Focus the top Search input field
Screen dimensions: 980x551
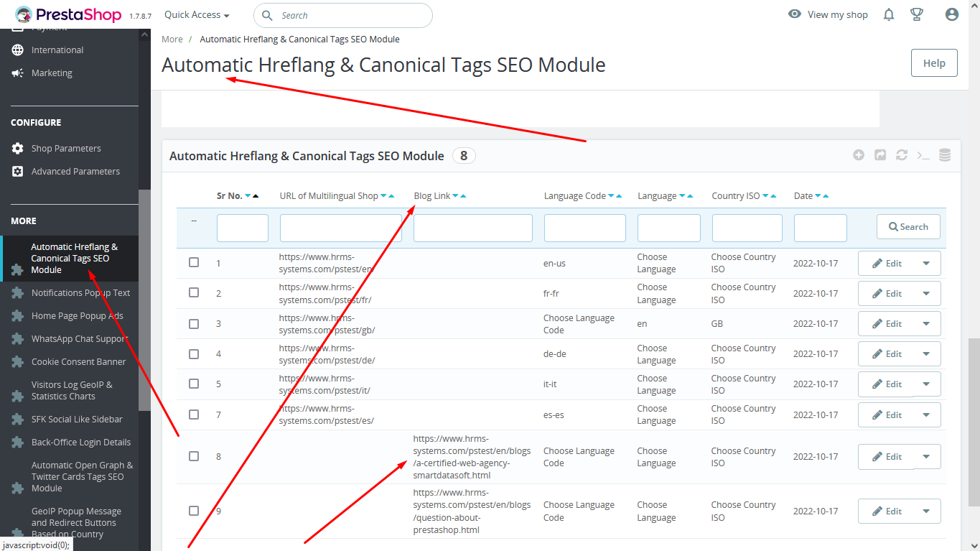click(x=343, y=15)
